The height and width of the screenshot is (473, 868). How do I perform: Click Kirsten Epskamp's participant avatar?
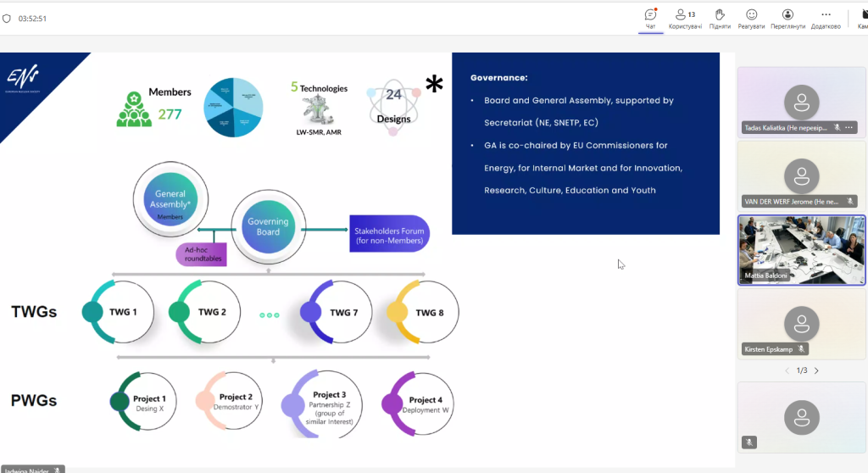tap(801, 322)
